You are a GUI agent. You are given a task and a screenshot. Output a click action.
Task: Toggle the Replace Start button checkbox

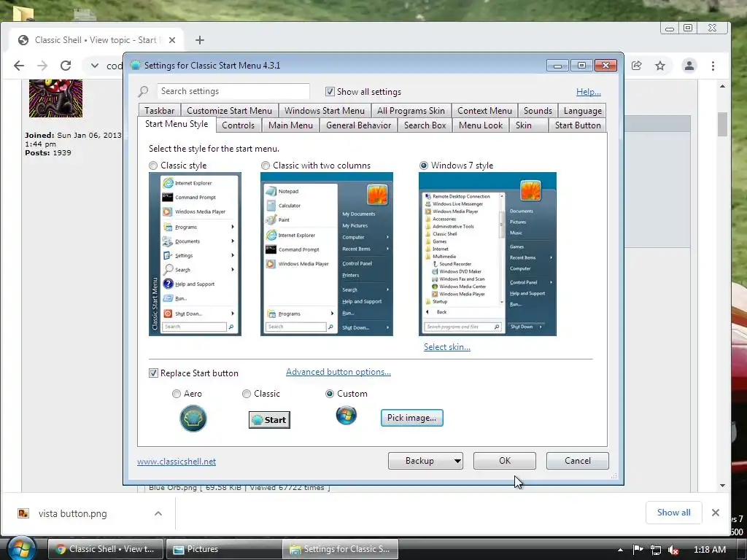coord(153,373)
